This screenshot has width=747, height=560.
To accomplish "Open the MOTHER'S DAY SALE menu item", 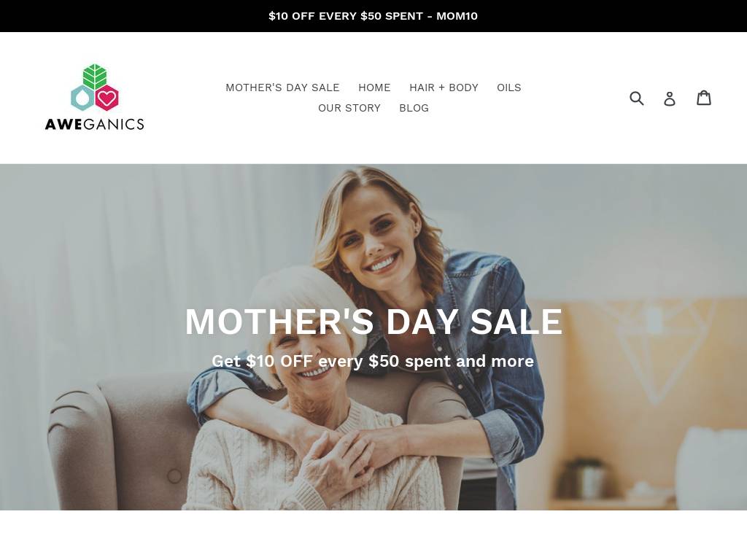I will (282, 87).
